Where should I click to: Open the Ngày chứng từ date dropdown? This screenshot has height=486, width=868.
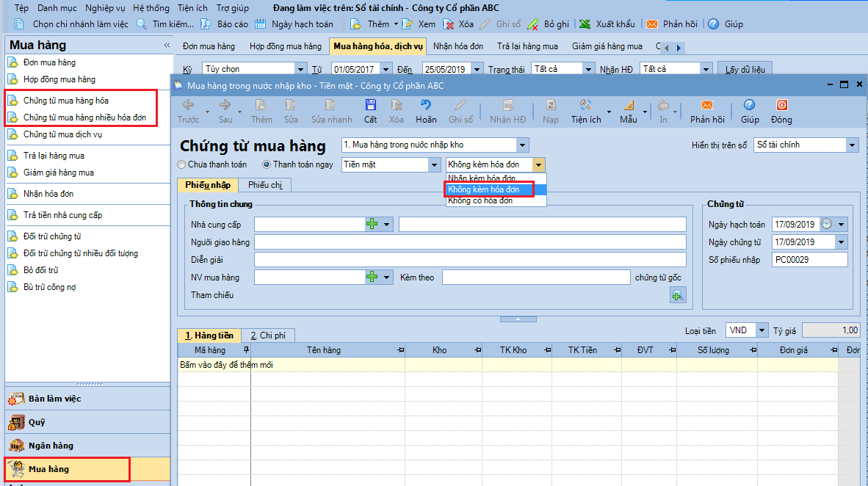[x=842, y=242]
